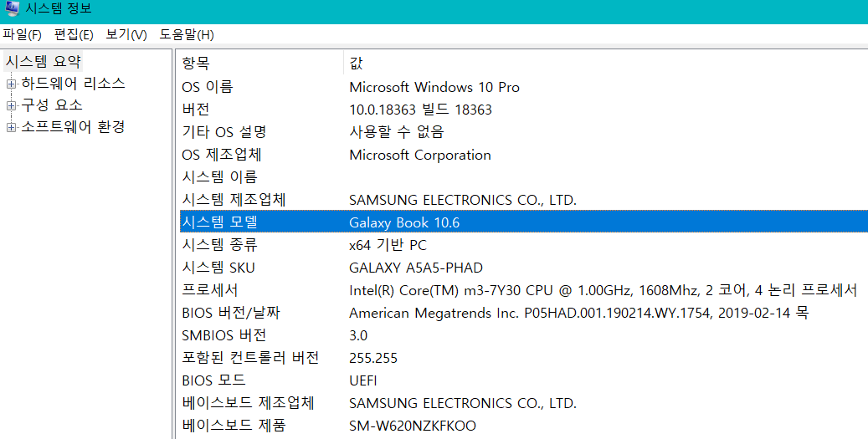Click the Intel Core m3-7Y30 CPU value
Screen dimensions: 868x439
[x=603, y=290]
